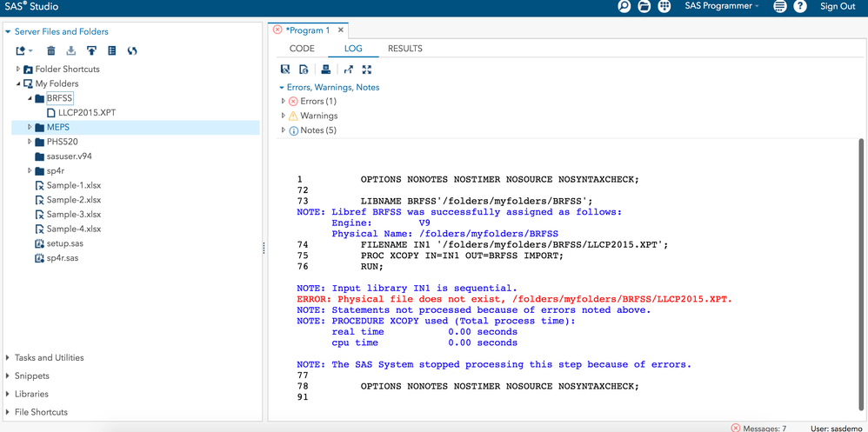The image size is (868, 432).
Task: Click the setup.sas program file icon
Action: click(x=39, y=243)
